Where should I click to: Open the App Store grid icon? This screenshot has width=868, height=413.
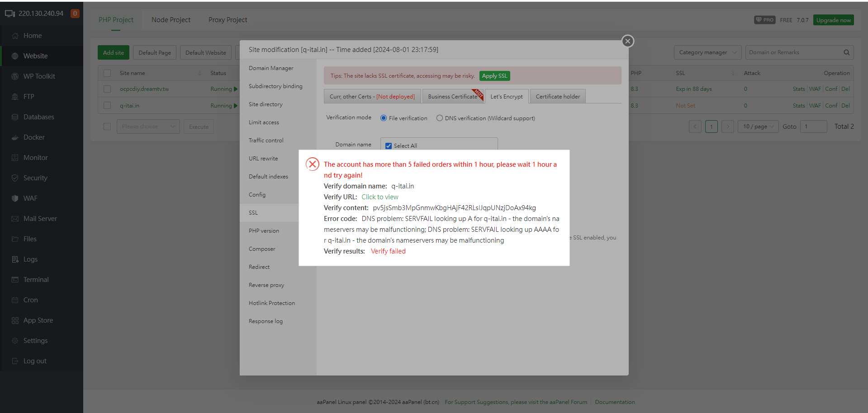tap(15, 320)
